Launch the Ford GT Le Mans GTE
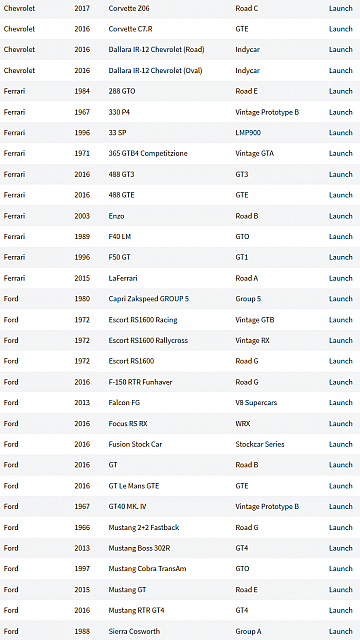This screenshot has width=360, height=640. coord(340,486)
